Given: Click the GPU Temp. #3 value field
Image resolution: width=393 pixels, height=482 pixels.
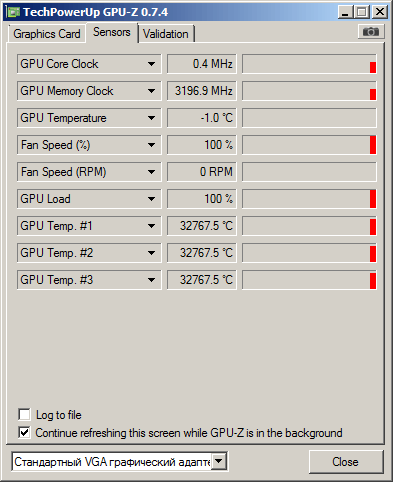Looking at the screenshot, I should pos(202,280).
